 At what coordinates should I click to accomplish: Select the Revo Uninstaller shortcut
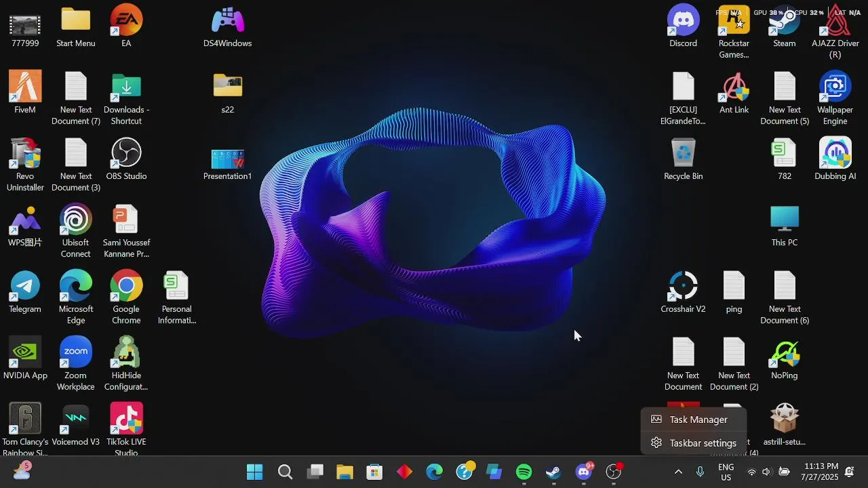tap(25, 165)
